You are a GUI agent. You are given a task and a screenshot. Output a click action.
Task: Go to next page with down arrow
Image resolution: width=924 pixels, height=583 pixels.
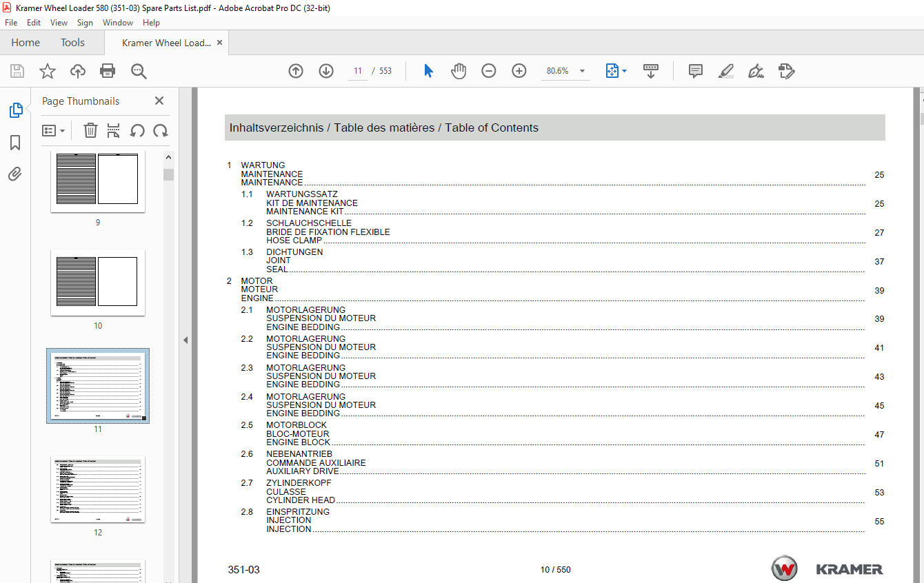tap(326, 71)
